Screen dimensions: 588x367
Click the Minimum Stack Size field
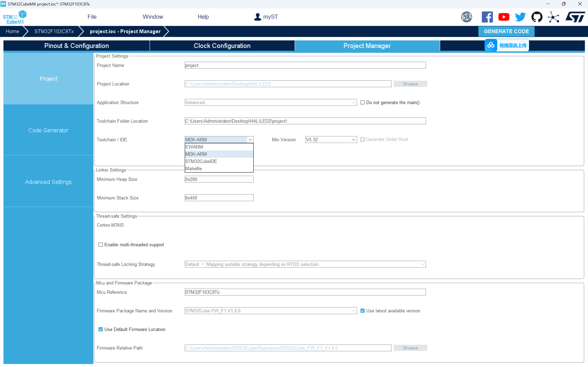click(219, 198)
